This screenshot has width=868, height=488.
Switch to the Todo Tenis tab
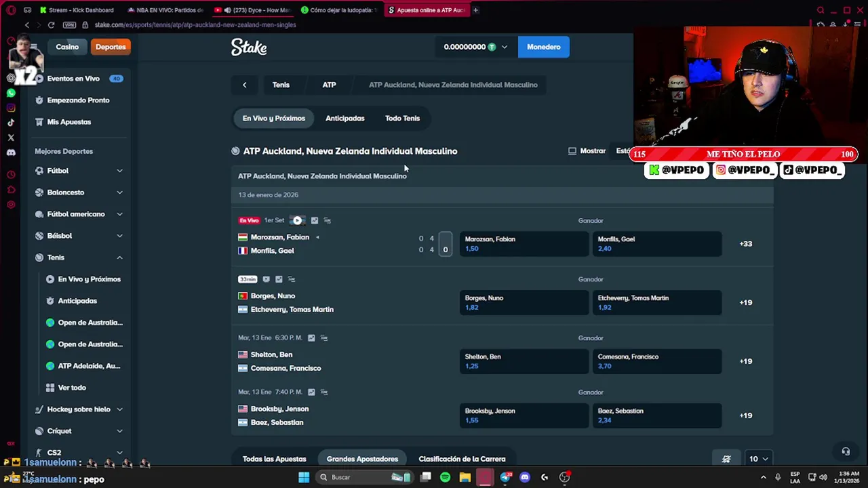[x=402, y=118]
